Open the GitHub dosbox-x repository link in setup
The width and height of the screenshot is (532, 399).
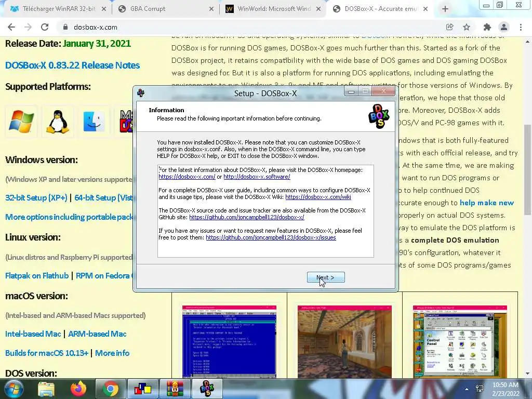point(247,218)
